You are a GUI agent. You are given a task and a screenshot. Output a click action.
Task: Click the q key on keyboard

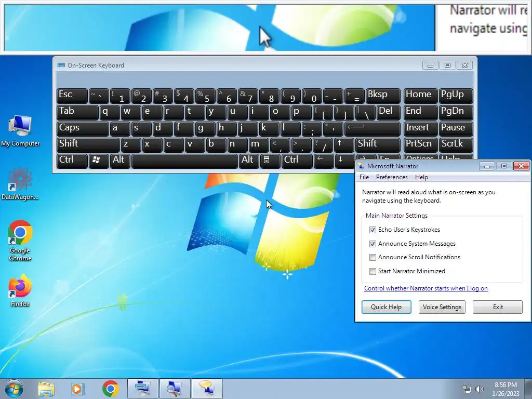pos(109,113)
